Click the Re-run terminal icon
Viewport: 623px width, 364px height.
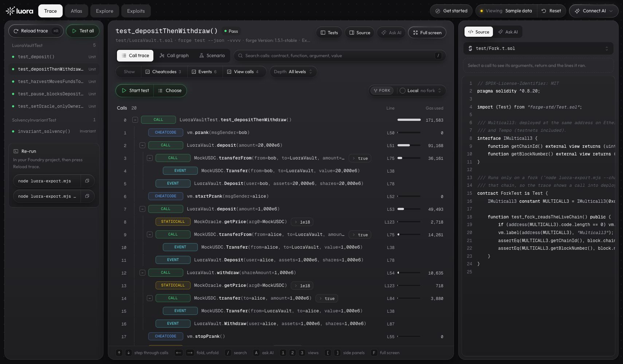16,151
